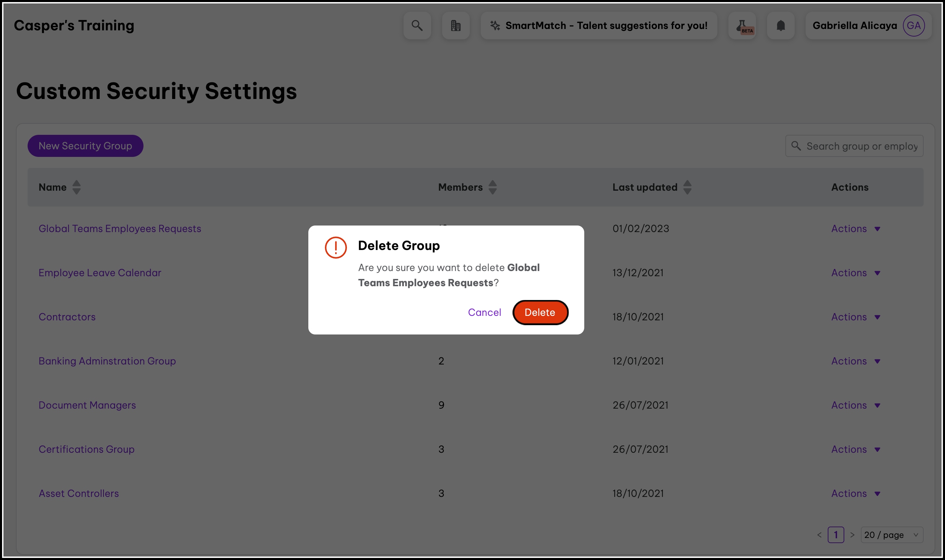Sort table by Members column
The height and width of the screenshot is (560, 945).
493,187
